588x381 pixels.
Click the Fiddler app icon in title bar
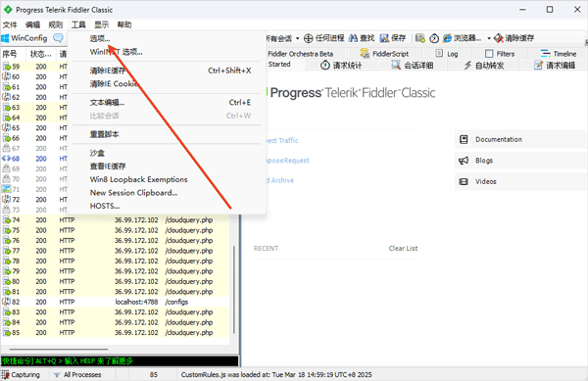pos(8,10)
